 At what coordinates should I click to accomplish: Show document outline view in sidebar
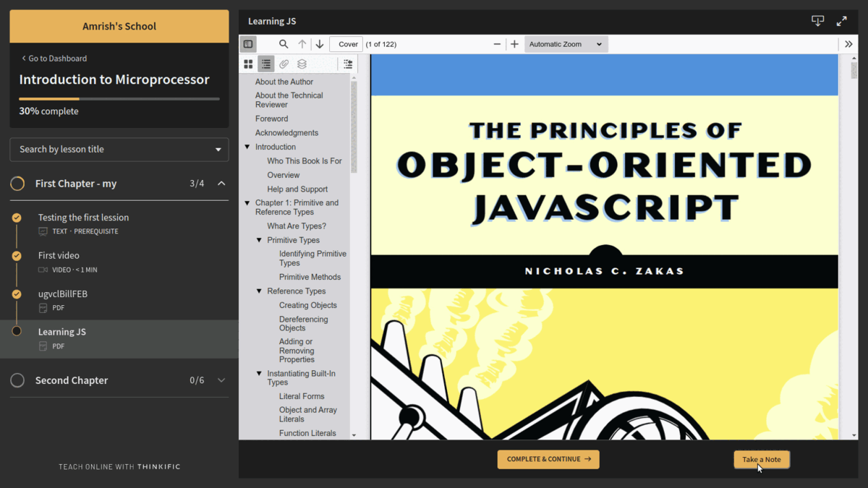point(266,64)
